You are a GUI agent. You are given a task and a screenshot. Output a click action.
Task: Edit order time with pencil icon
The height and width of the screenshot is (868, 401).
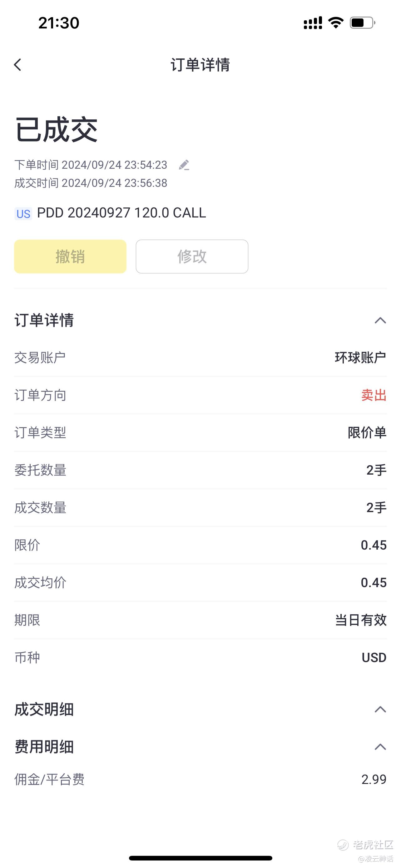pyautogui.click(x=184, y=165)
